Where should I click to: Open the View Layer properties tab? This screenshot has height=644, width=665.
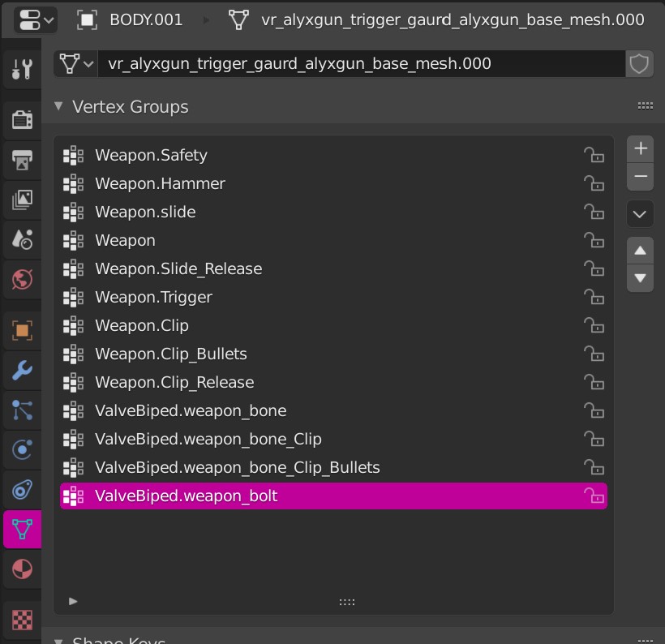pos(22,200)
